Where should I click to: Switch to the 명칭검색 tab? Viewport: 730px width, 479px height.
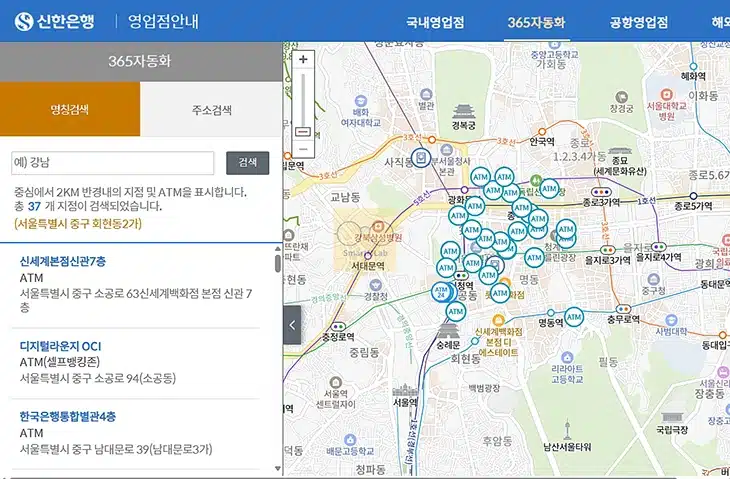70,109
